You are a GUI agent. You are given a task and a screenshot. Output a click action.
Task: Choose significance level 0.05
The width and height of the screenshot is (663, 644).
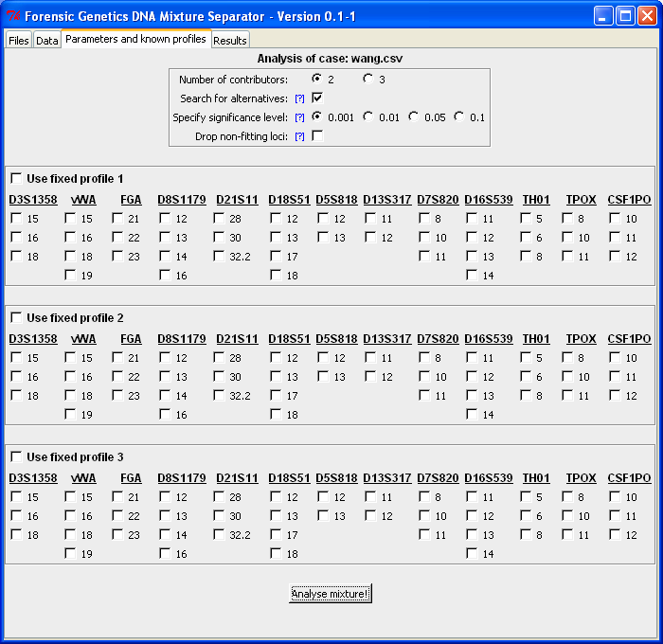coord(414,116)
